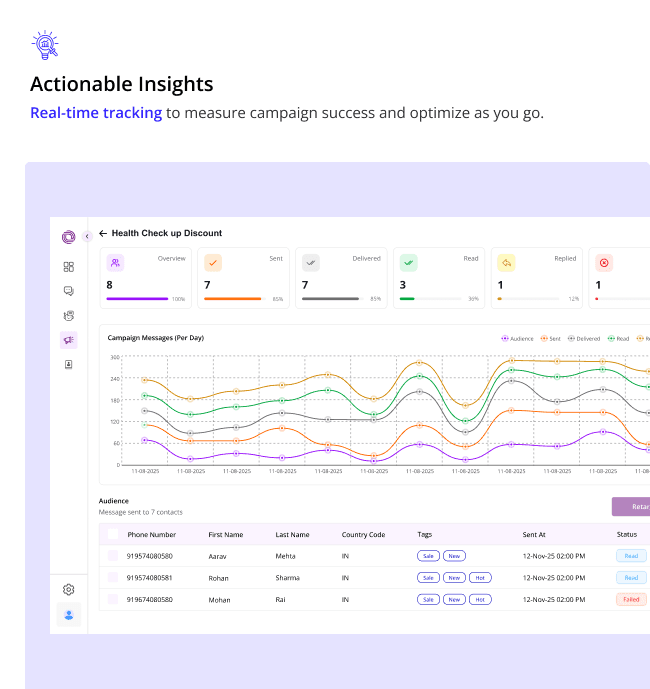650x689 pixels.
Task: Collapse the sidebar with the chevron button
Action: tap(87, 236)
